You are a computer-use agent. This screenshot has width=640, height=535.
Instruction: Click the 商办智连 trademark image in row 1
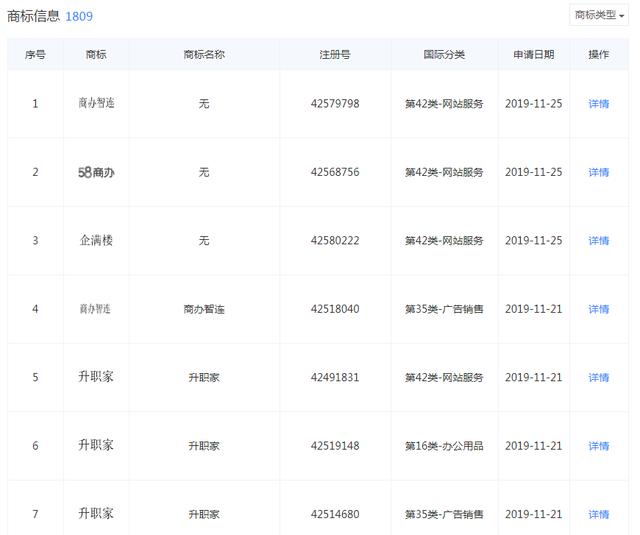[x=96, y=103]
